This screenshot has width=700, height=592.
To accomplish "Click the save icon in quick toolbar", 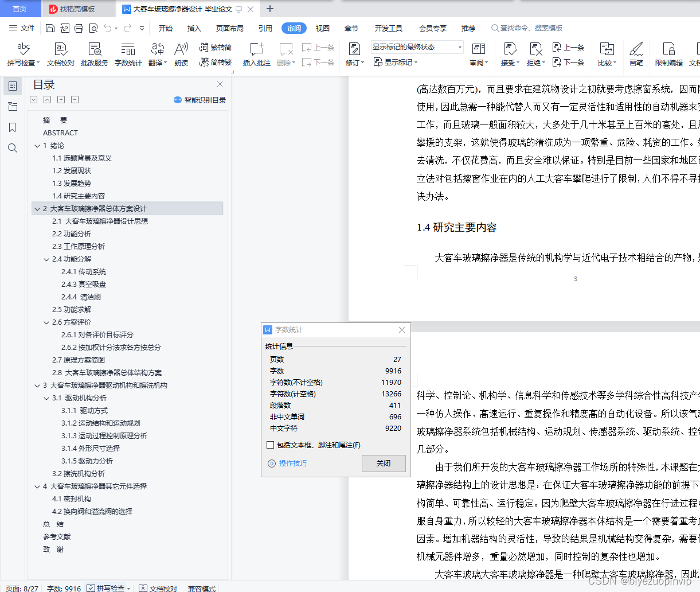I will pyautogui.click(x=50, y=28).
